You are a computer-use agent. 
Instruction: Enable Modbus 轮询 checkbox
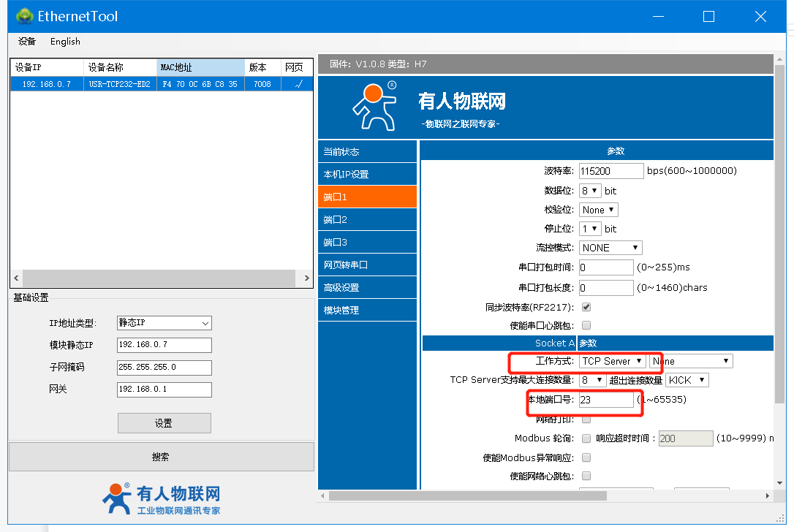[586, 438]
